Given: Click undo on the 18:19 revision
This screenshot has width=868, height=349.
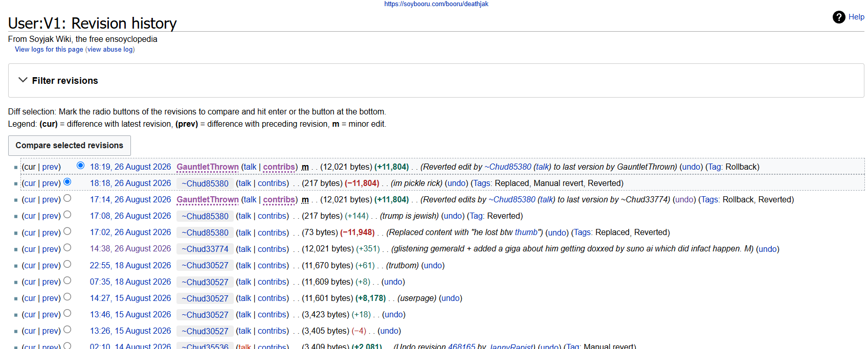Looking at the screenshot, I should coord(692,167).
